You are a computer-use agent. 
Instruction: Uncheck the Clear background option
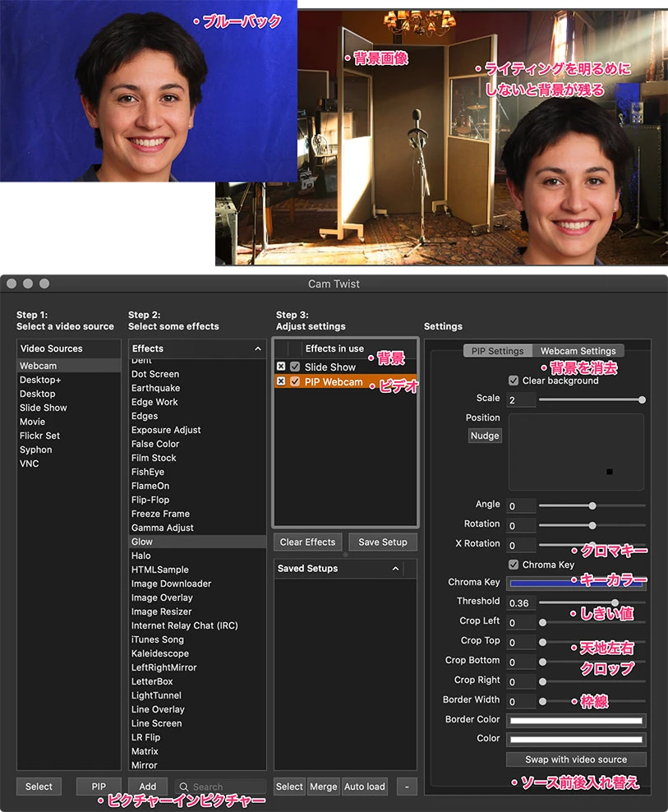[514, 381]
